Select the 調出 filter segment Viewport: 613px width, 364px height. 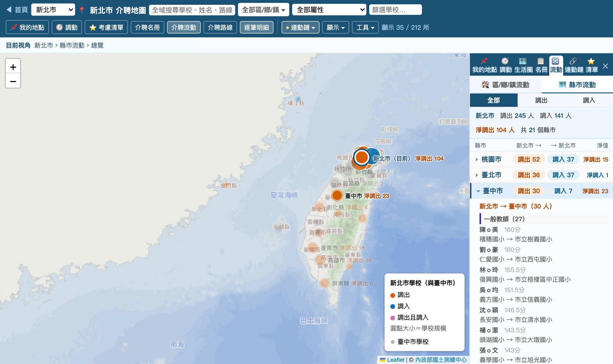click(x=541, y=100)
